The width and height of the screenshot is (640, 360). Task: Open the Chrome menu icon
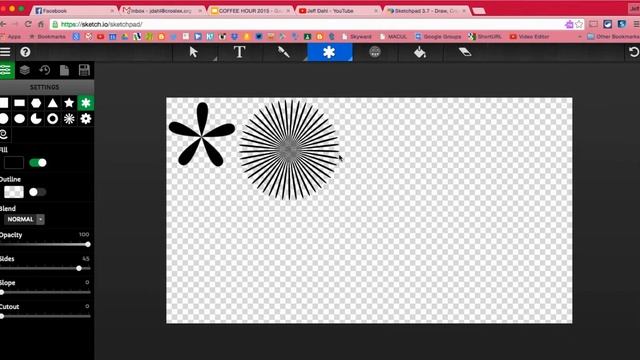pos(636,24)
